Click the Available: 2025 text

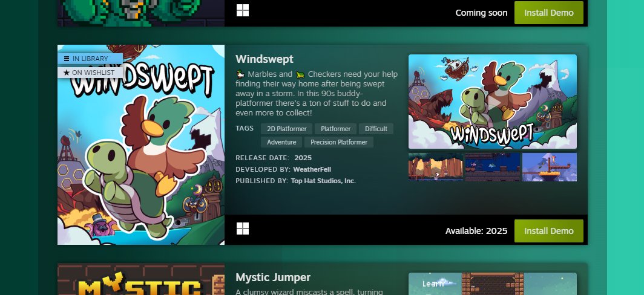click(476, 231)
